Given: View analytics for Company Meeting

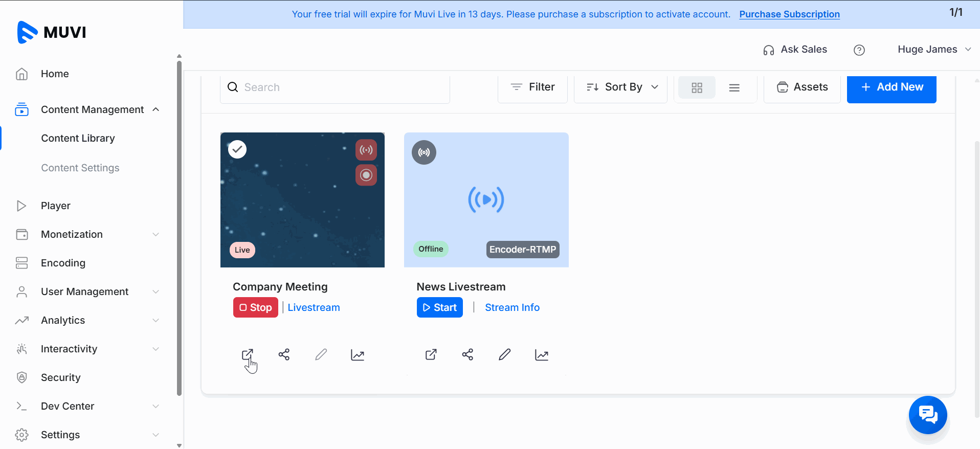Looking at the screenshot, I should (x=358, y=355).
